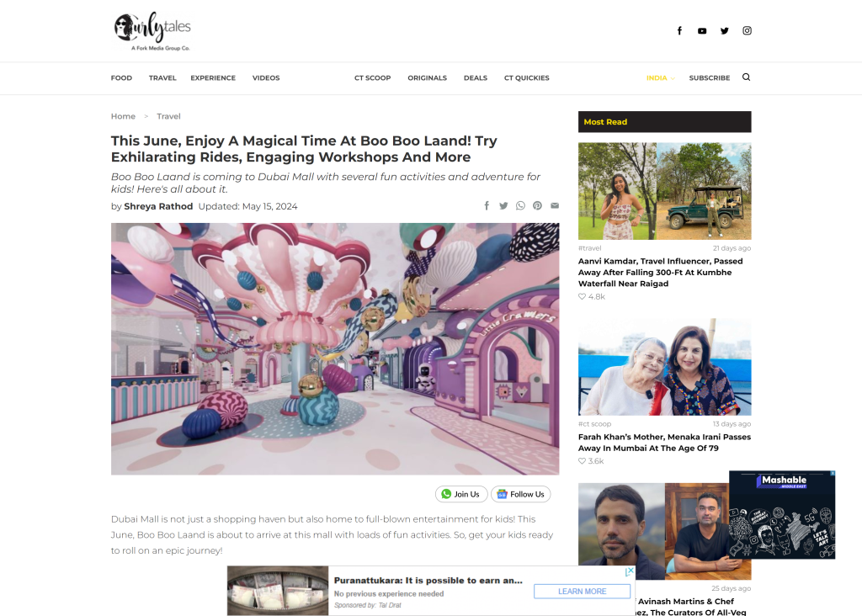Click LEARN MORE in the banner ad

583,592
